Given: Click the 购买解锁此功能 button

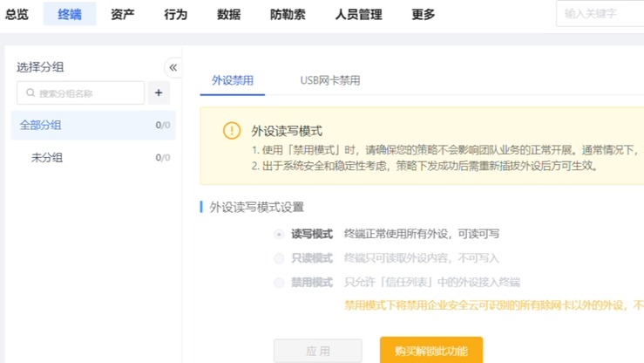Looking at the screenshot, I should (x=430, y=351).
